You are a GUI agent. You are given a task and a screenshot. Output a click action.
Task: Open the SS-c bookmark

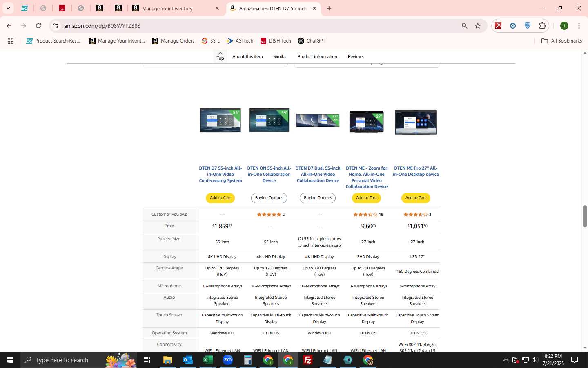[211, 41]
